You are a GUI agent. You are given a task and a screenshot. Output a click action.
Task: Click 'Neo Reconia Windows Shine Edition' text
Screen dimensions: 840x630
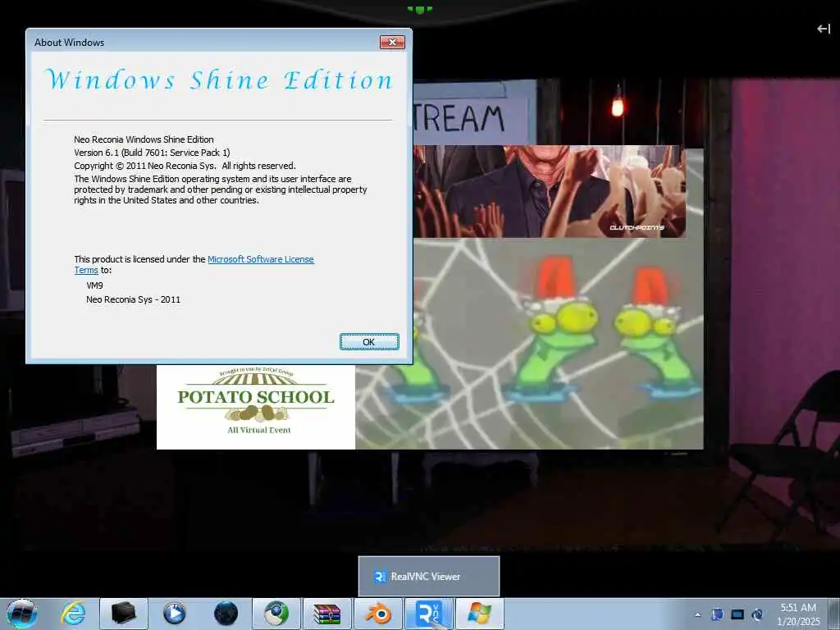click(144, 139)
